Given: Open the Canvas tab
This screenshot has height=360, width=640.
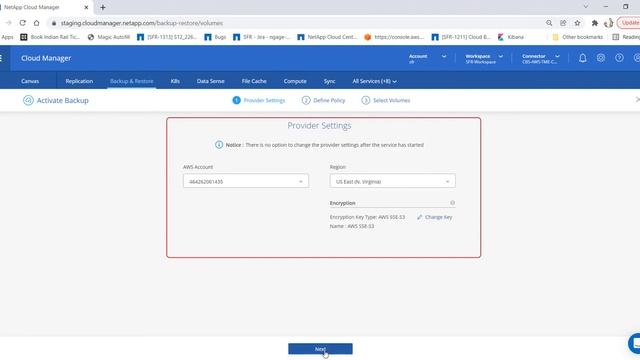Looking at the screenshot, I should (30, 81).
